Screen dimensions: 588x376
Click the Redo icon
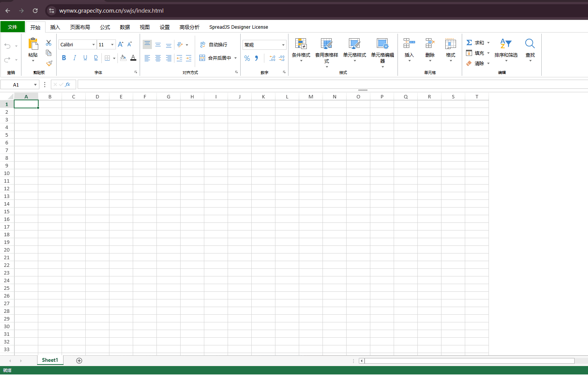point(7,60)
